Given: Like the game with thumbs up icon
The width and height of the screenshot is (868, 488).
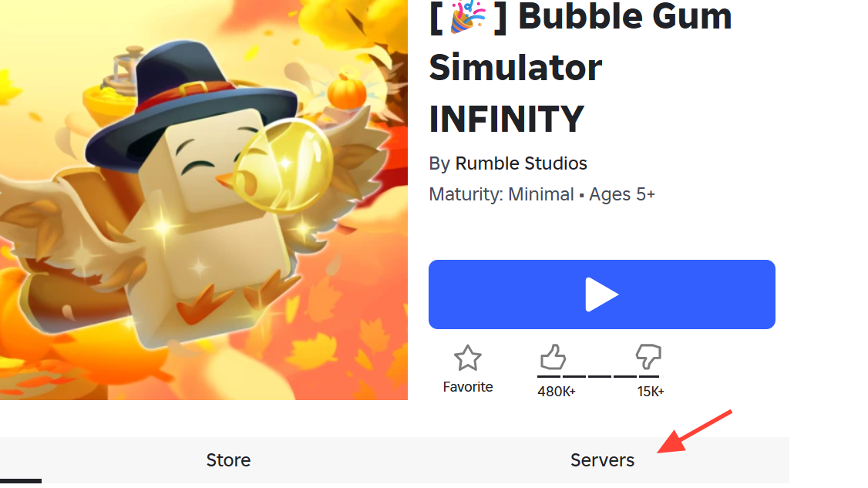Looking at the screenshot, I should point(553,357).
